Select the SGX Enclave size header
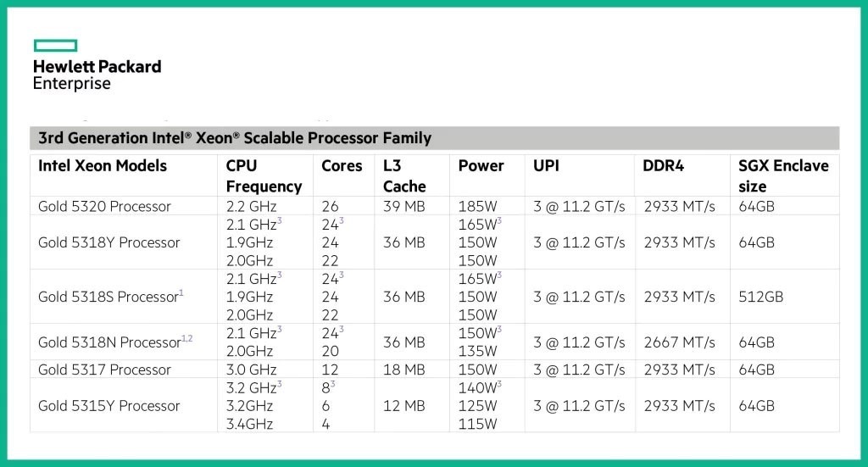 coord(783,176)
